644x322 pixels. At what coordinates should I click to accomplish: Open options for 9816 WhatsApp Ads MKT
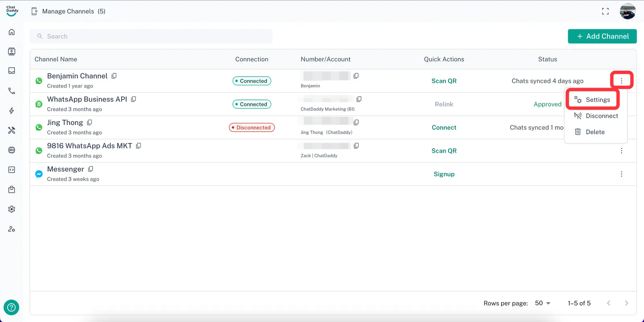(x=621, y=151)
